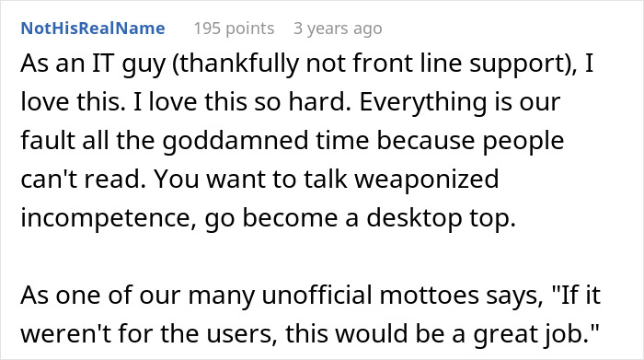This screenshot has width=644, height=360.
Task: Click the ending words 'great job."'
Action: tap(536, 333)
